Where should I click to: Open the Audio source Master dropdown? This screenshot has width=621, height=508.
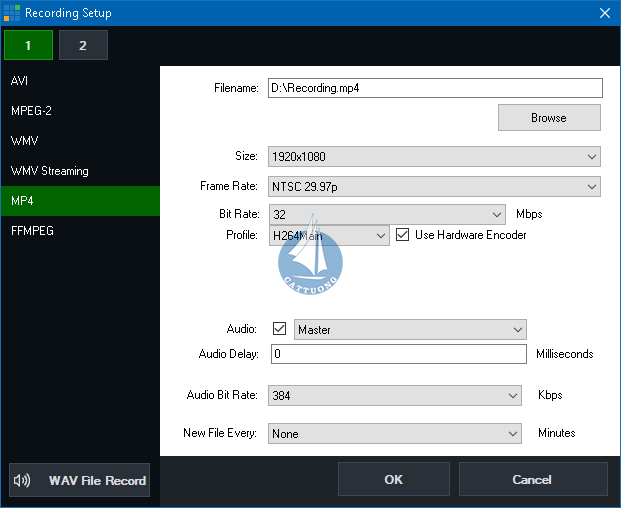click(x=410, y=329)
